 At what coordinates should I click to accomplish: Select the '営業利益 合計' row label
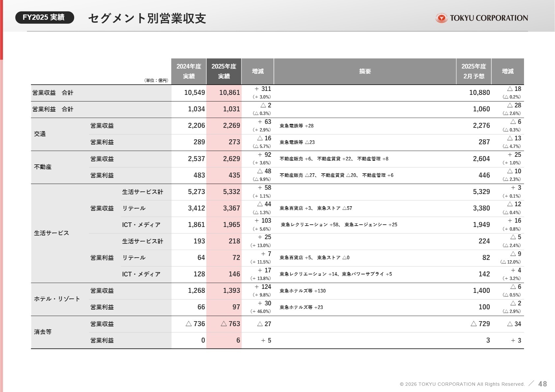pos(53,109)
